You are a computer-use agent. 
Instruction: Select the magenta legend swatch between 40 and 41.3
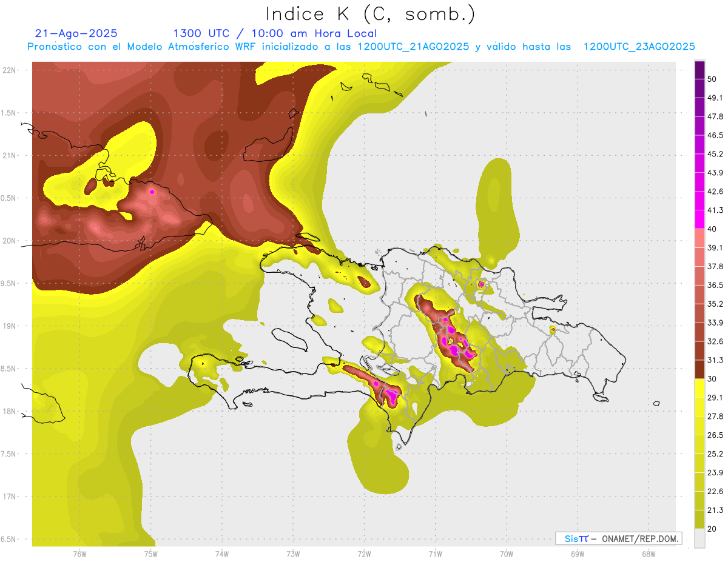pyautogui.click(x=700, y=219)
